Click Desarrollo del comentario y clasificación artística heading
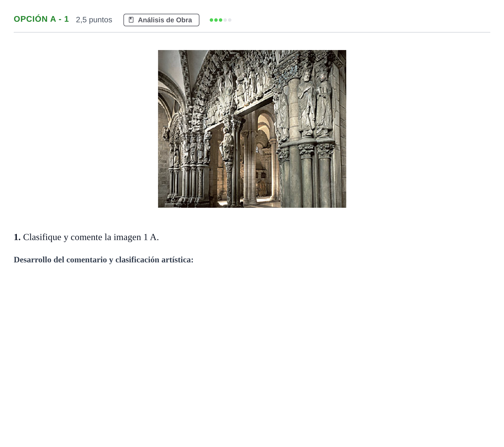 pyautogui.click(x=104, y=260)
